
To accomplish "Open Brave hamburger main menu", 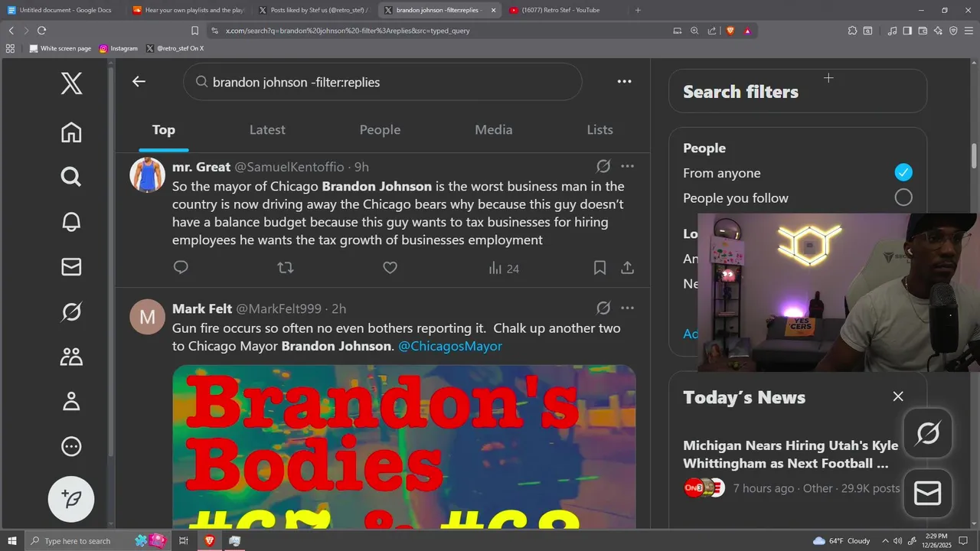I will coord(969,31).
